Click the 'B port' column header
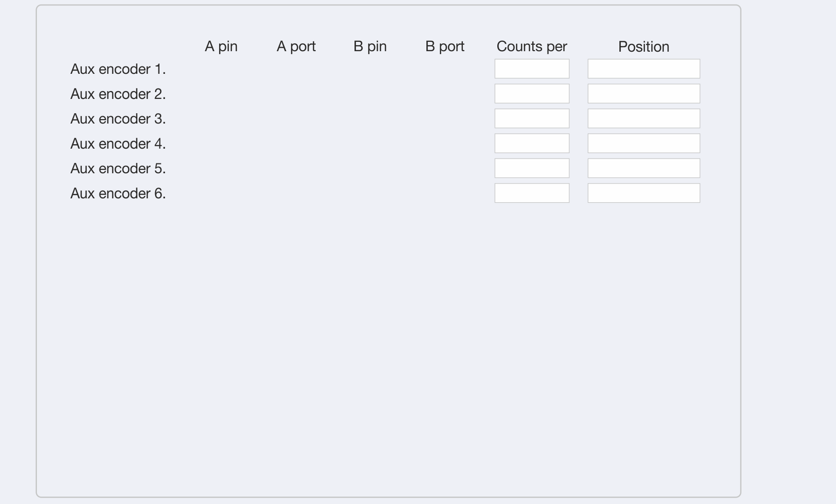 click(445, 46)
